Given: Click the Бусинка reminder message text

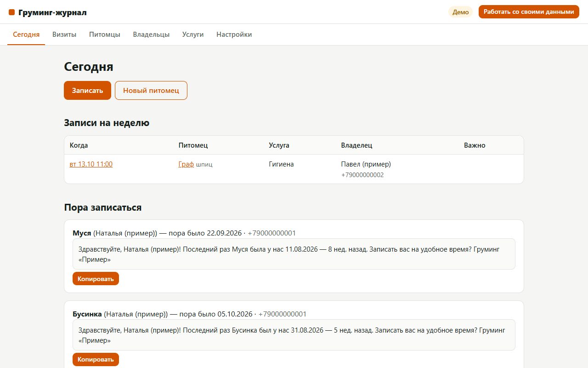Looking at the screenshot, I should tap(294, 335).
